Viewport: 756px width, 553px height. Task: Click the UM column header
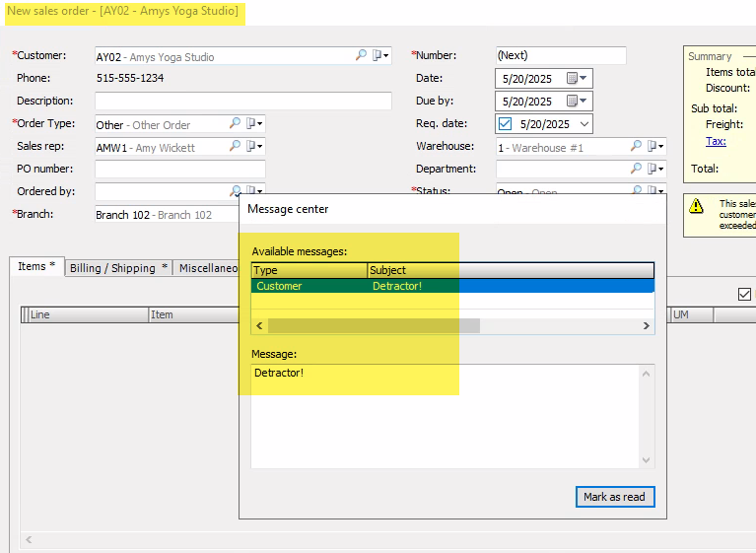click(690, 314)
